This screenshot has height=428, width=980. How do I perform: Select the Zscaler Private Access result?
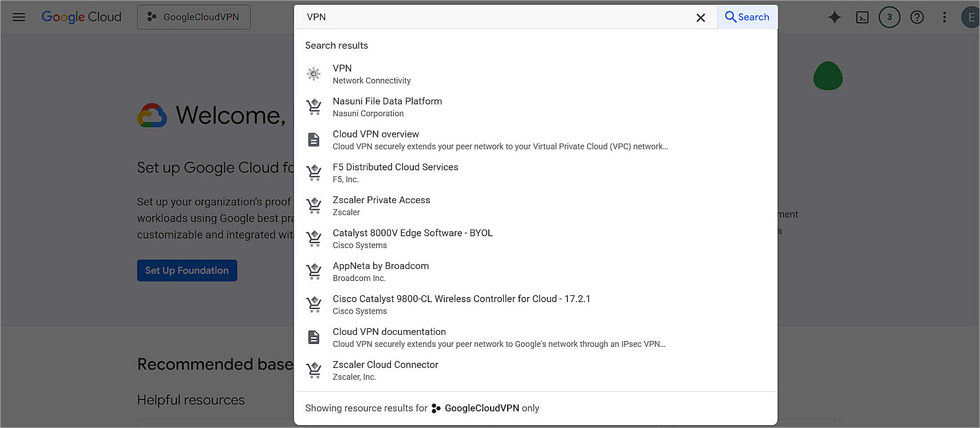(x=381, y=200)
